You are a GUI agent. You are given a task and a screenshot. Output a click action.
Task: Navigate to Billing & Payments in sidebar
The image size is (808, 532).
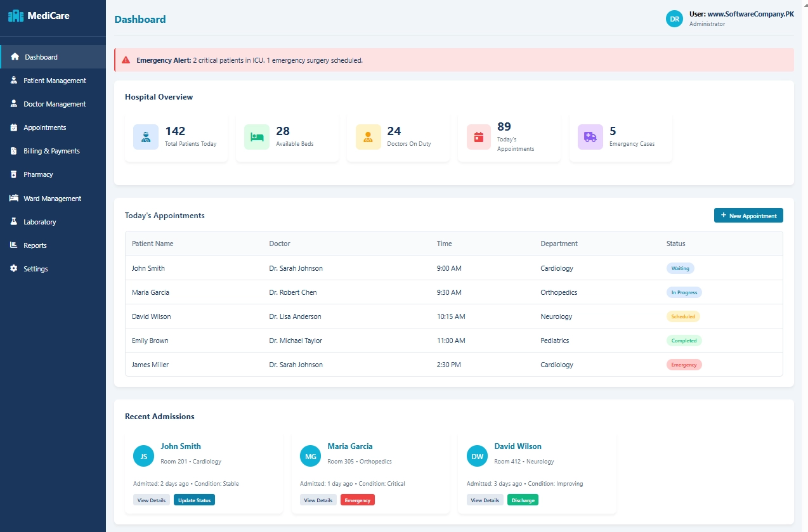pyautogui.click(x=12, y=151)
